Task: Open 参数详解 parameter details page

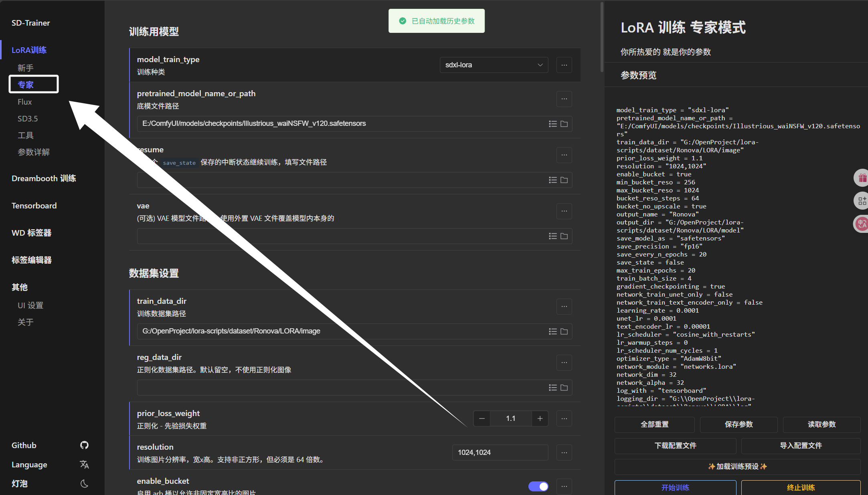Action: point(34,152)
